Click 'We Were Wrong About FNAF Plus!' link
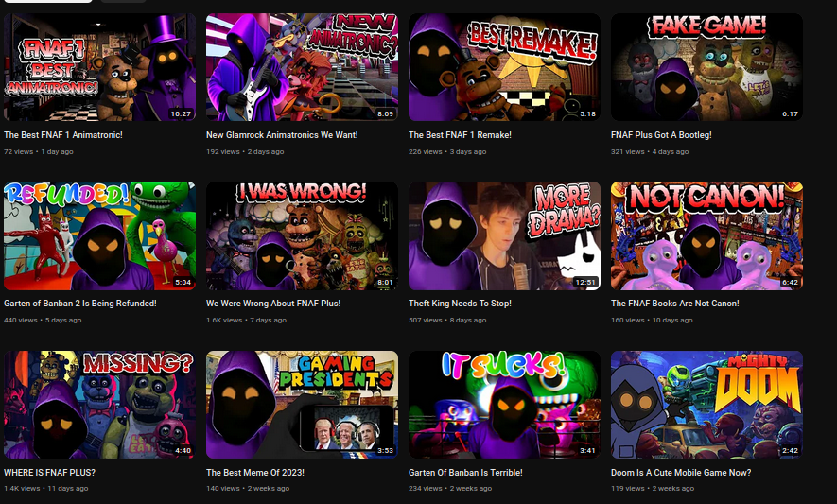The width and height of the screenshot is (837, 504). tap(273, 304)
